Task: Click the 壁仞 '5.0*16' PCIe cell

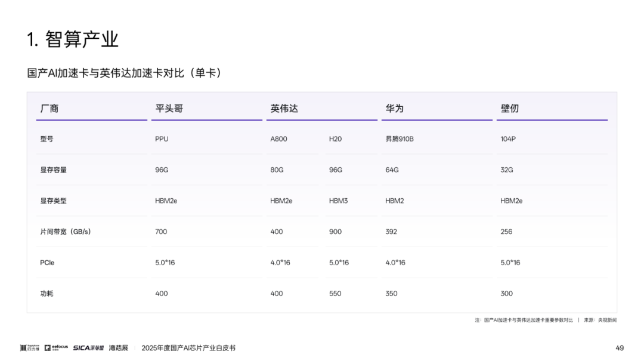Action: tap(510, 262)
